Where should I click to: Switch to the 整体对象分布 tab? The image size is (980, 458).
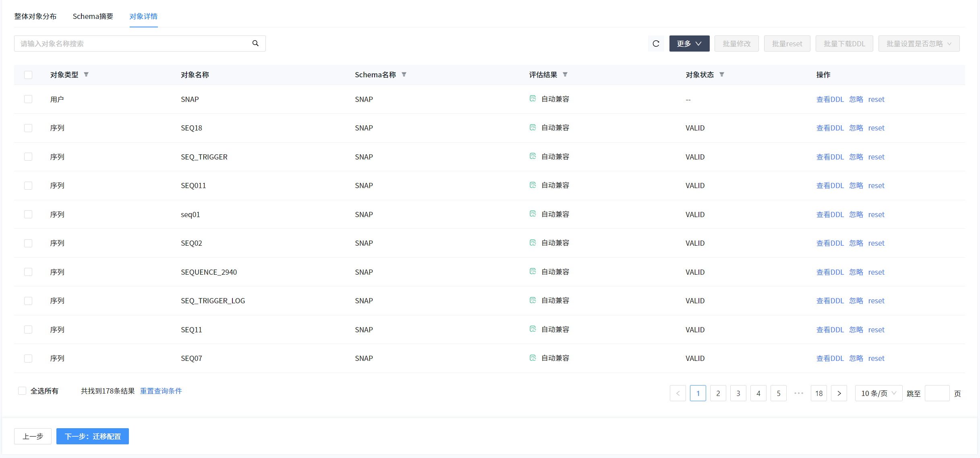pyautogui.click(x=35, y=17)
